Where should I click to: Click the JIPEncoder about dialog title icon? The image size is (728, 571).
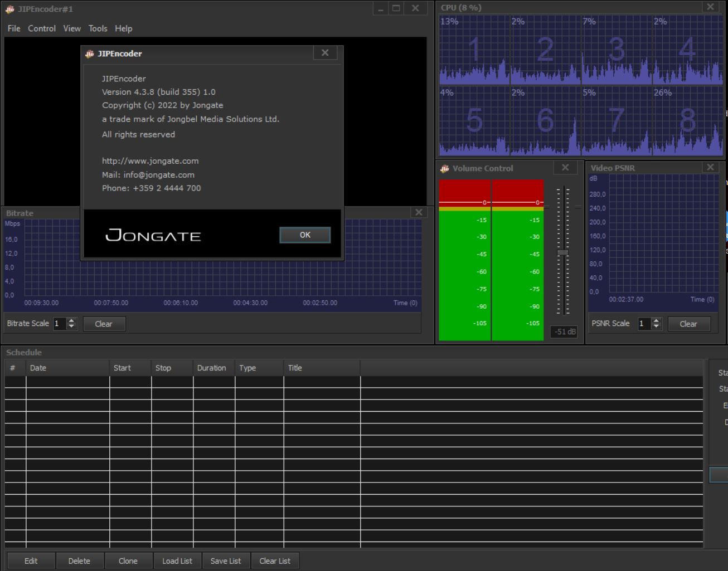89,54
